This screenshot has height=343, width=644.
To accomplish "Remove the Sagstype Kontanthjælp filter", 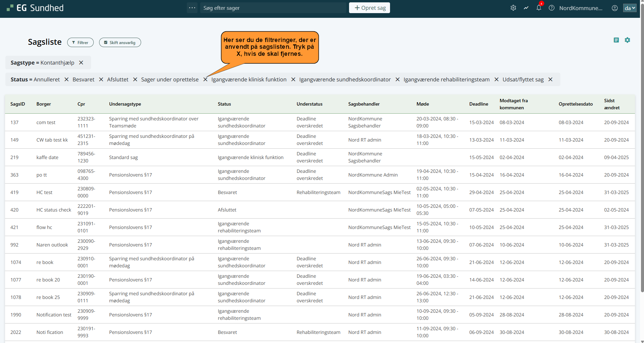I will click(81, 63).
